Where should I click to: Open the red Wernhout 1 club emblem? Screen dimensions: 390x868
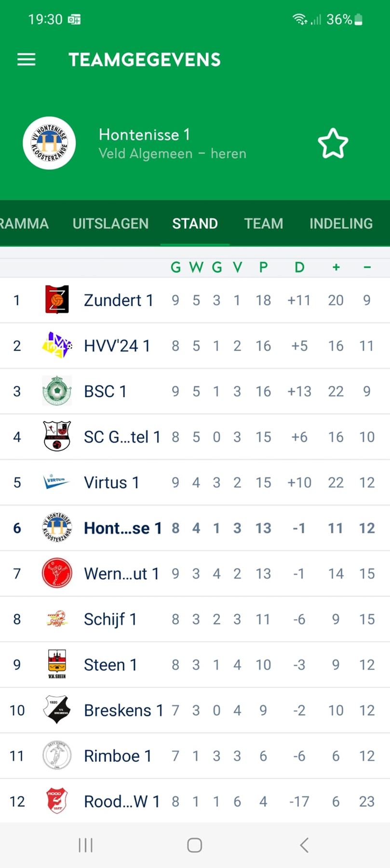click(57, 573)
